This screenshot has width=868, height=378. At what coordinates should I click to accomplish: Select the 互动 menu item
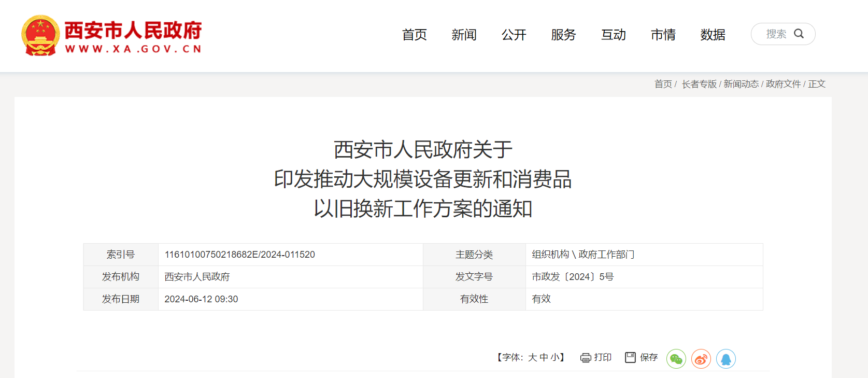click(614, 35)
